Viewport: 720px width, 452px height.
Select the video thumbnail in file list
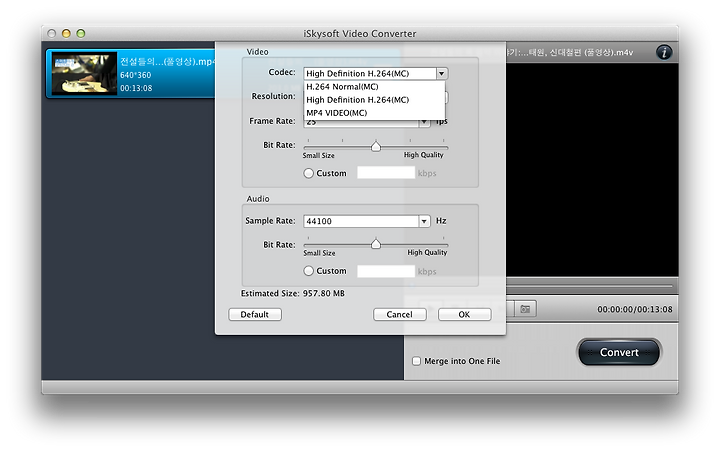click(x=84, y=74)
